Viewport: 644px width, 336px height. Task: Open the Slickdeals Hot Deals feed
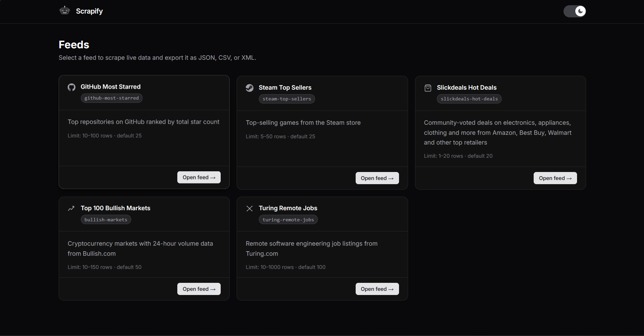[x=555, y=178]
